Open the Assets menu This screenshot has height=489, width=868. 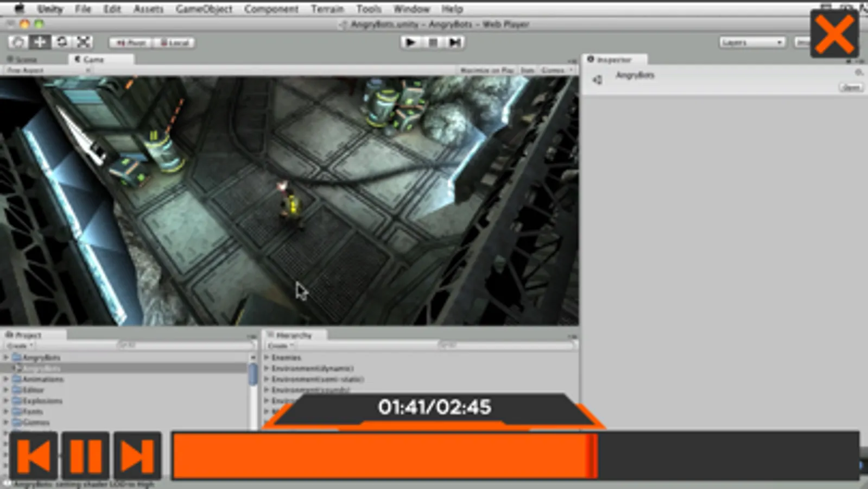pyautogui.click(x=148, y=9)
